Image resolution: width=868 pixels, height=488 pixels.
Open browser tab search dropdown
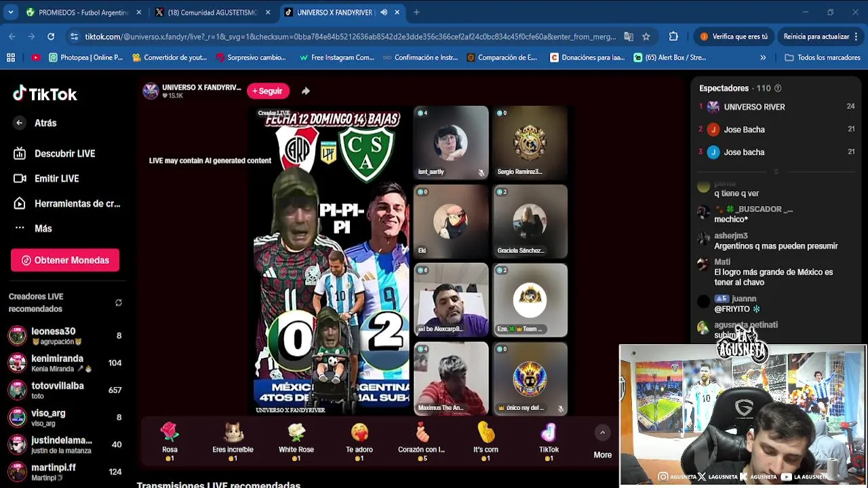(10, 12)
